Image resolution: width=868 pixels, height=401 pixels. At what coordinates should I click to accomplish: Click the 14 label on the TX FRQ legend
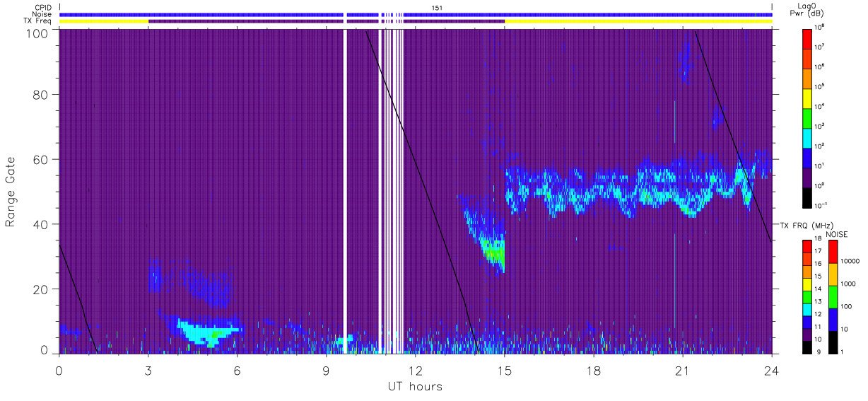819,289
